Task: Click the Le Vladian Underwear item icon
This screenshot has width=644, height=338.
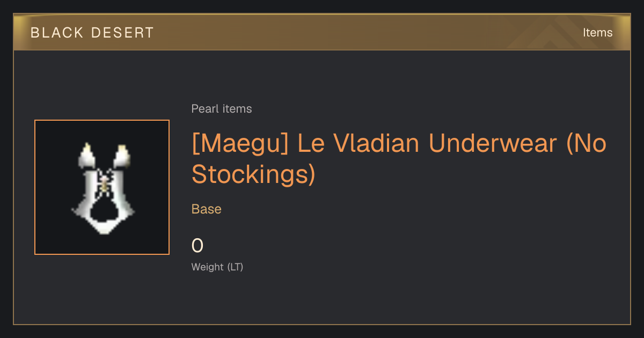Action: click(x=102, y=187)
